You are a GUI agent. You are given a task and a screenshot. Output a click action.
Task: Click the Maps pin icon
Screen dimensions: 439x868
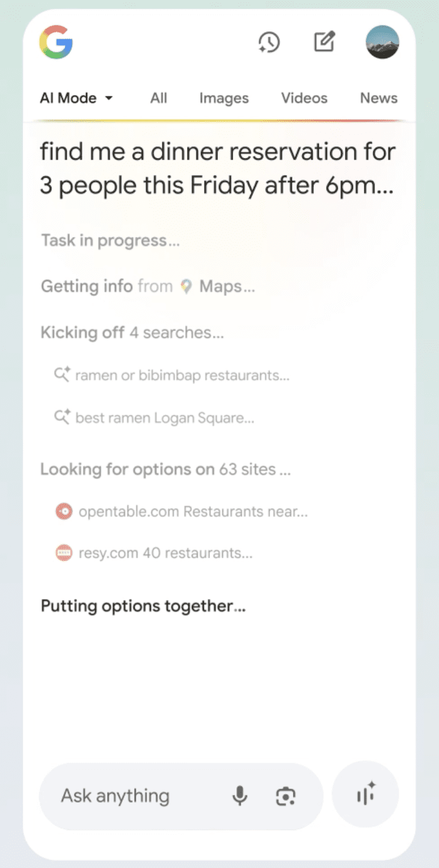186,287
